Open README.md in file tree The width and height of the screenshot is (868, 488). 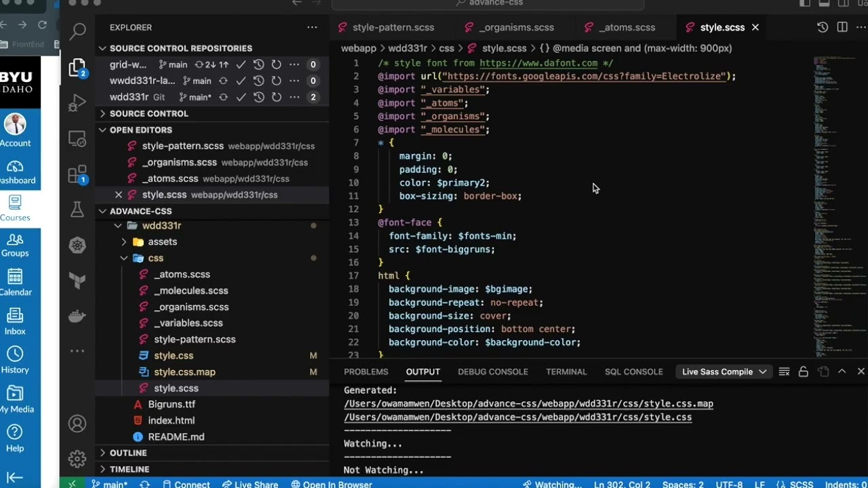click(176, 436)
